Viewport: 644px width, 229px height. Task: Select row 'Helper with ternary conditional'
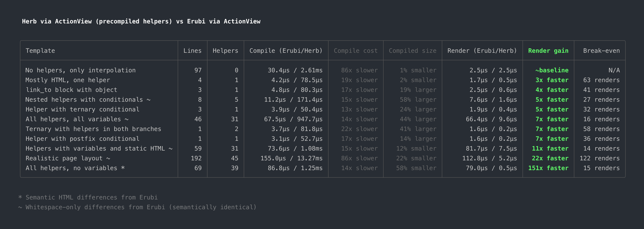(322, 109)
